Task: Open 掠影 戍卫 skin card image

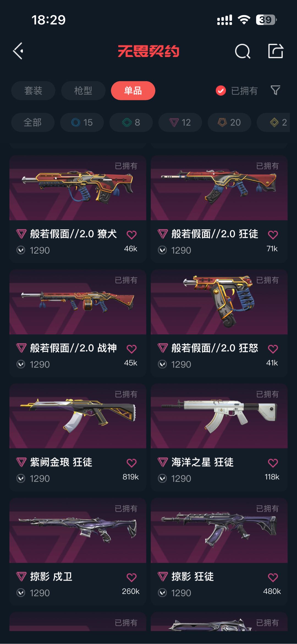Action: 78,530
